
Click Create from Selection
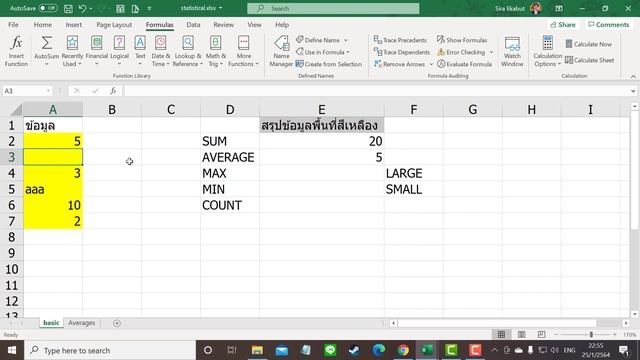pyautogui.click(x=329, y=64)
